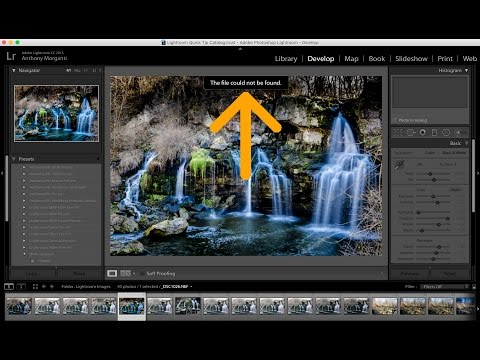The width and height of the screenshot is (480, 360).
Task: Switch to the Slideshow module
Action: (x=411, y=59)
